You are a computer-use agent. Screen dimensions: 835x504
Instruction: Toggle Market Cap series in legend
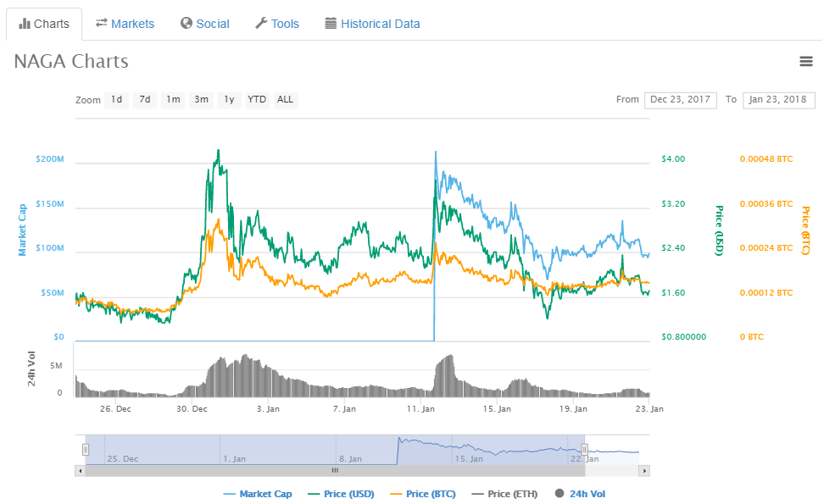[x=258, y=494]
